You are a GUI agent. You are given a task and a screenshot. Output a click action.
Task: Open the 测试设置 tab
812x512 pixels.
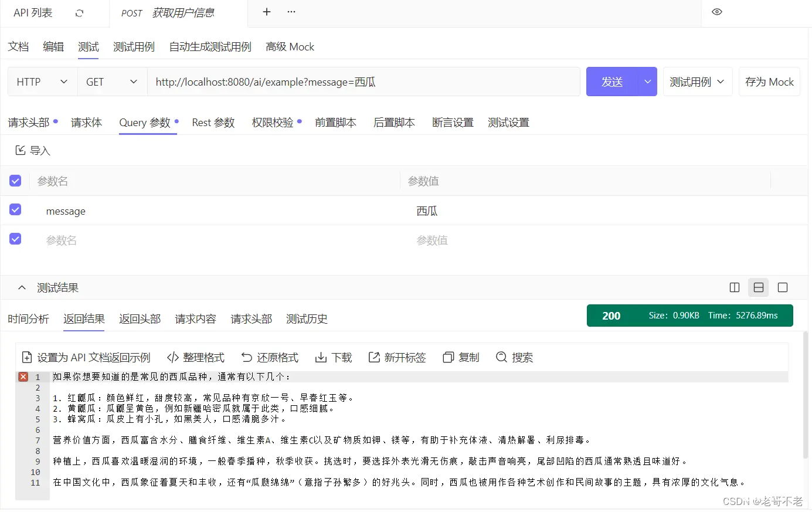click(508, 123)
